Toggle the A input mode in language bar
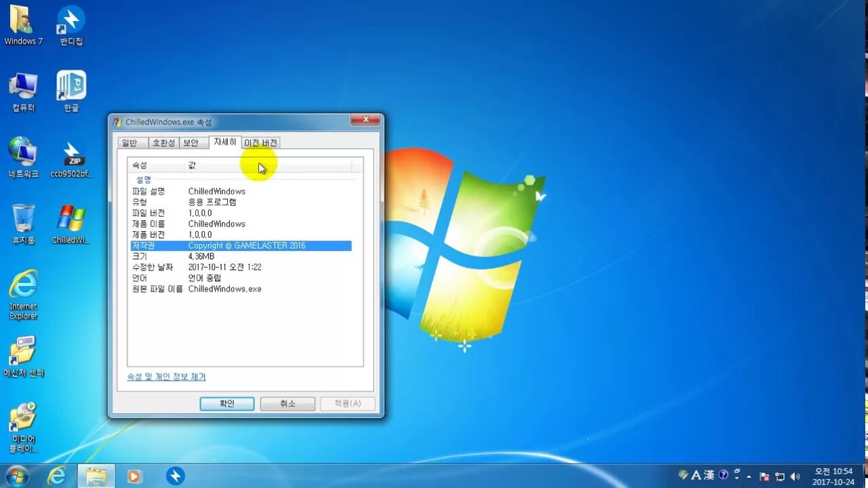Viewport: 868px width, 488px height. [x=696, y=475]
